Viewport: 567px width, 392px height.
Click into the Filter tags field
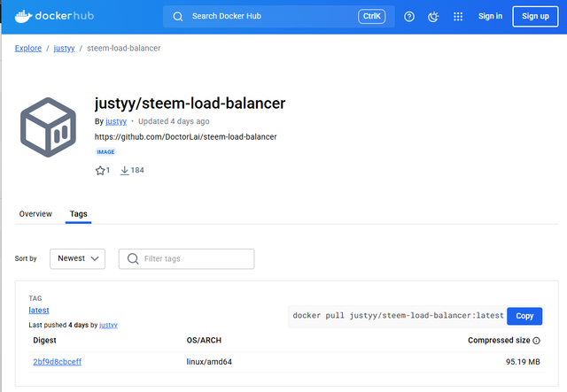pyautogui.click(x=187, y=258)
